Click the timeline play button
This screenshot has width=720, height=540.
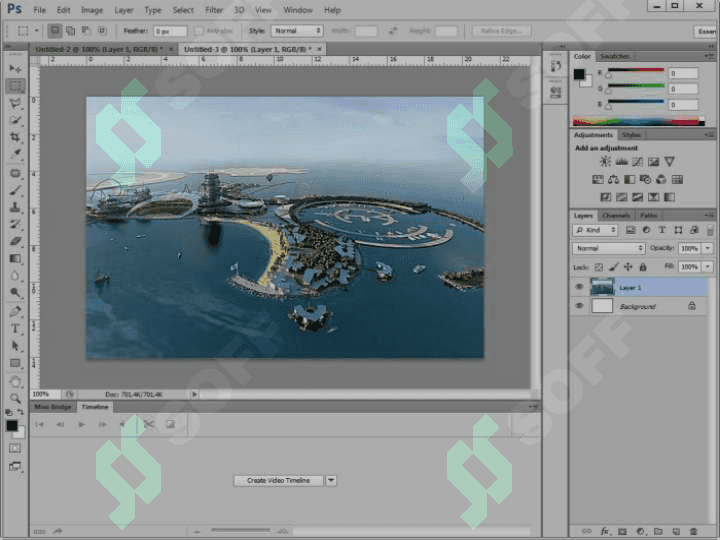81,425
